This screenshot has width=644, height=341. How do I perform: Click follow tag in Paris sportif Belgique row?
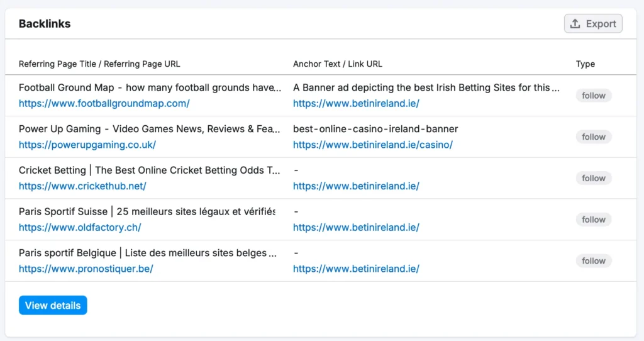594,261
